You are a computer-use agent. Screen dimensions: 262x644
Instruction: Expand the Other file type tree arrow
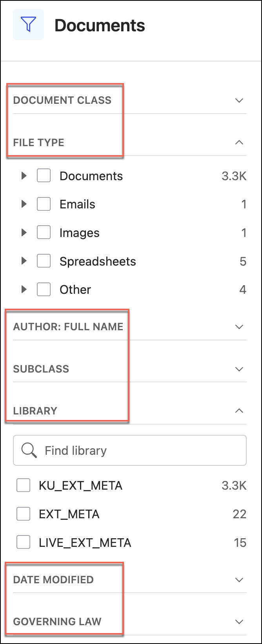pos(24,289)
